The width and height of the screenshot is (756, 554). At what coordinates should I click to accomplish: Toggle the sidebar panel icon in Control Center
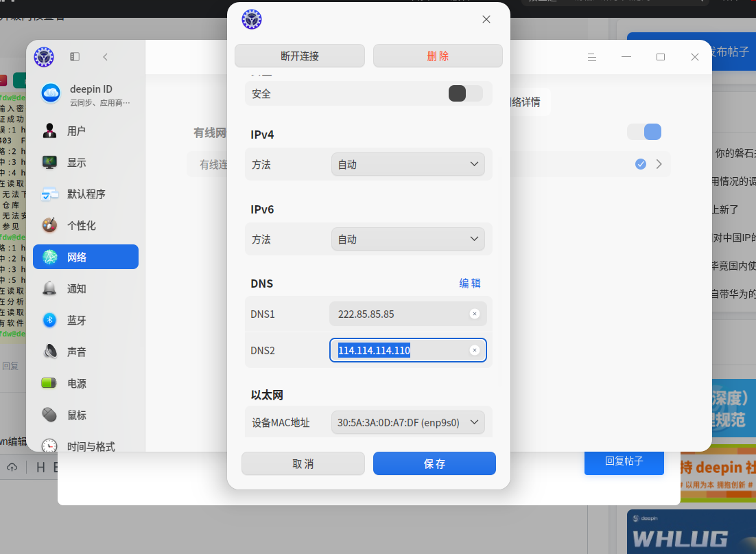75,57
